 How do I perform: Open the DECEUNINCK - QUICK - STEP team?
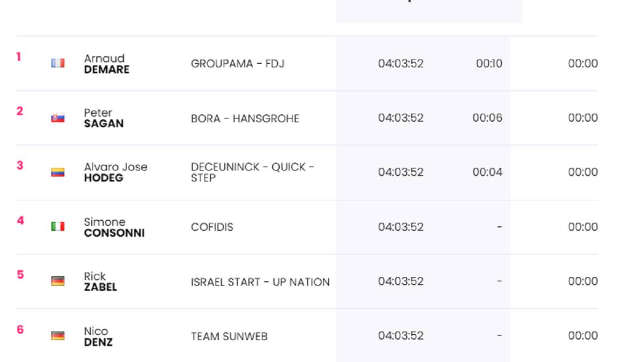click(253, 172)
